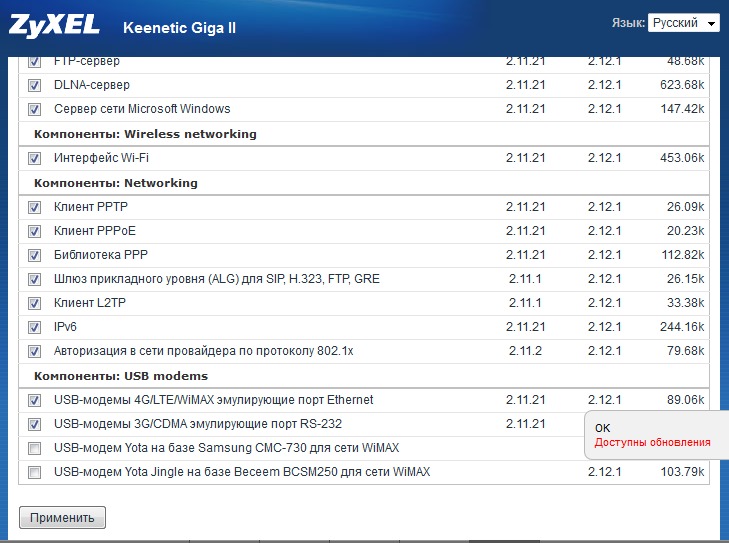Click the Клиент PPPoE label
The height and width of the screenshot is (543, 729).
point(95,231)
